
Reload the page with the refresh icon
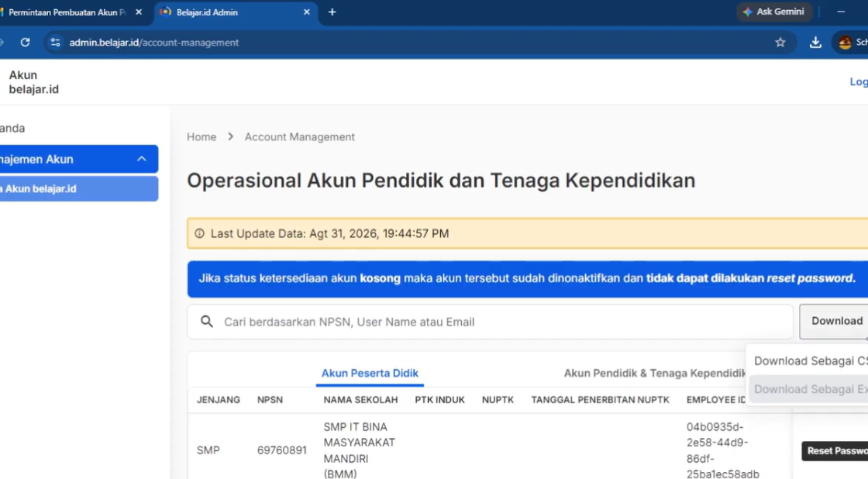[x=25, y=42]
